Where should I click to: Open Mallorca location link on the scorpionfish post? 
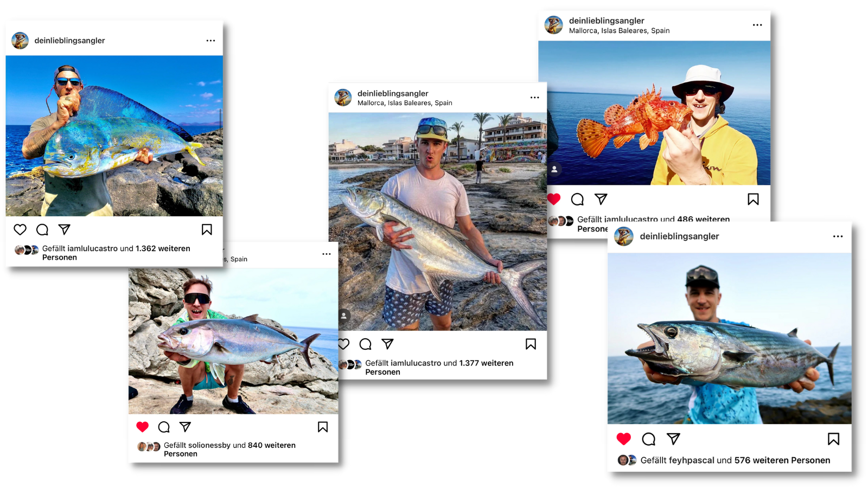(619, 31)
